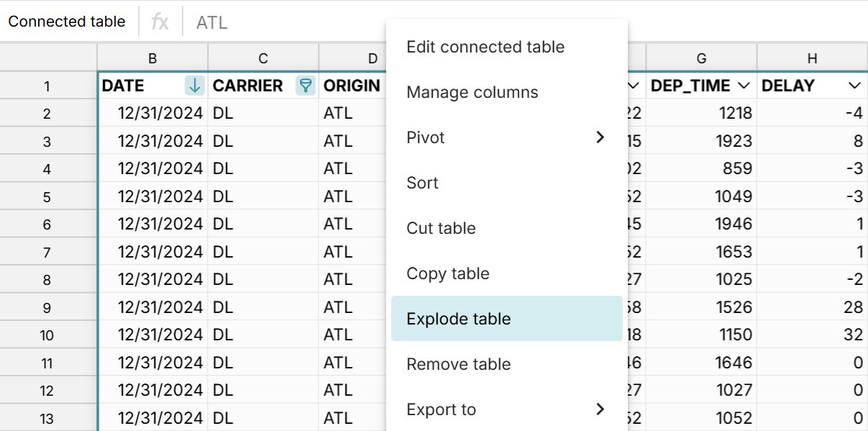This screenshot has height=431, width=868.
Task: Click the Connected table label
Action: coord(66,22)
